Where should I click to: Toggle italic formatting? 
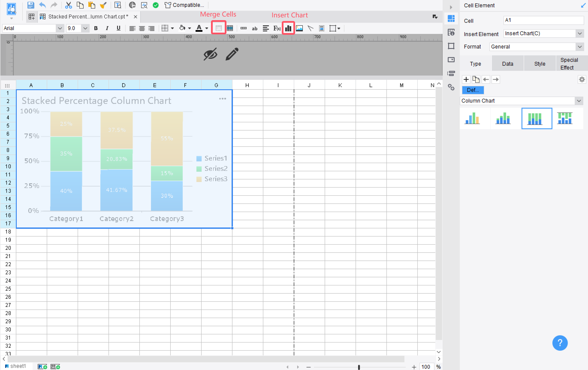pos(107,28)
